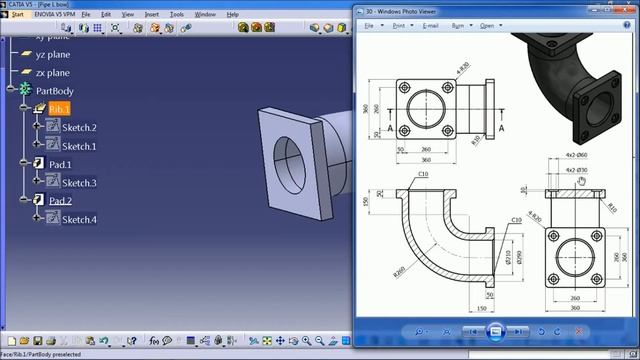Open the Insert menu

152,14
